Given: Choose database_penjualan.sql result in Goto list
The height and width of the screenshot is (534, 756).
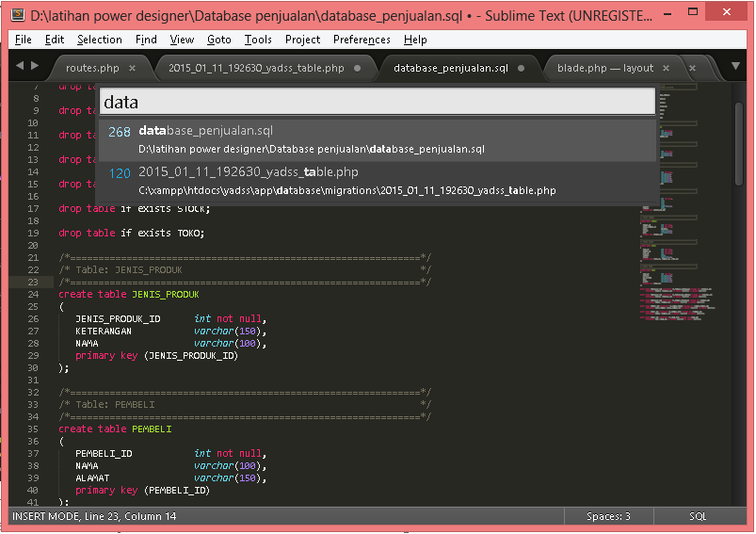Looking at the screenshot, I should (378, 140).
